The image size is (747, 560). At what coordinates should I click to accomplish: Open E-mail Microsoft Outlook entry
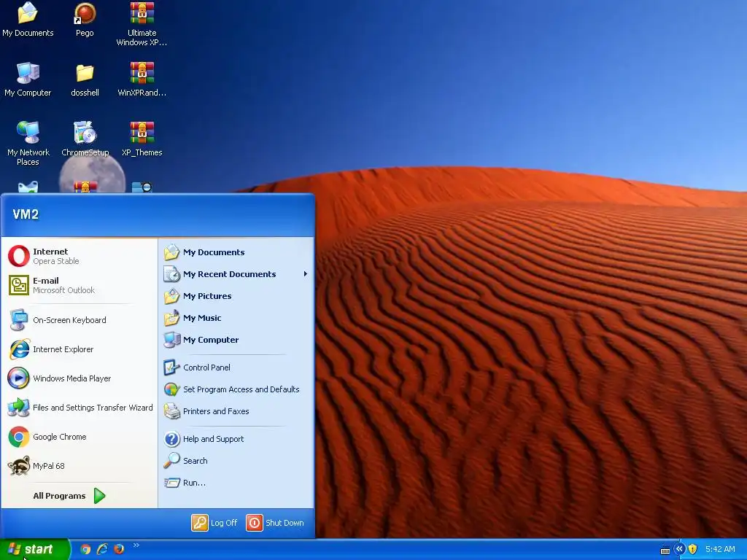(79, 285)
